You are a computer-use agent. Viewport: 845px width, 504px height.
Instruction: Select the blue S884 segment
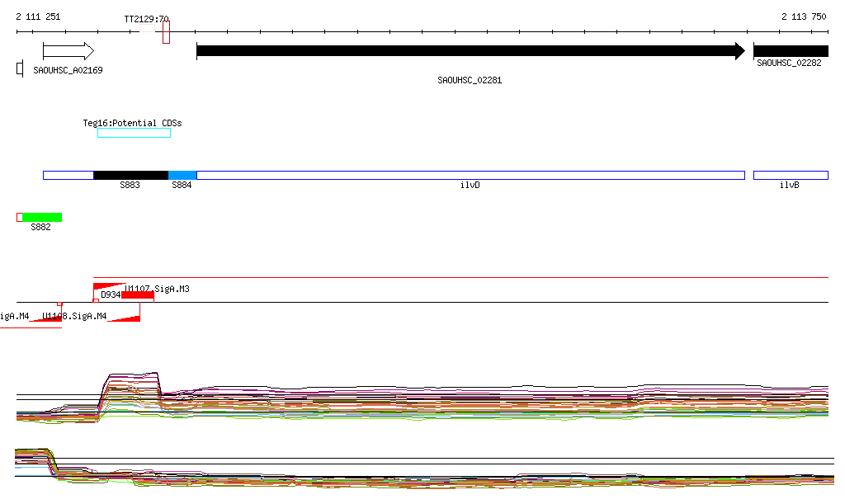click(x=182, y=175)
